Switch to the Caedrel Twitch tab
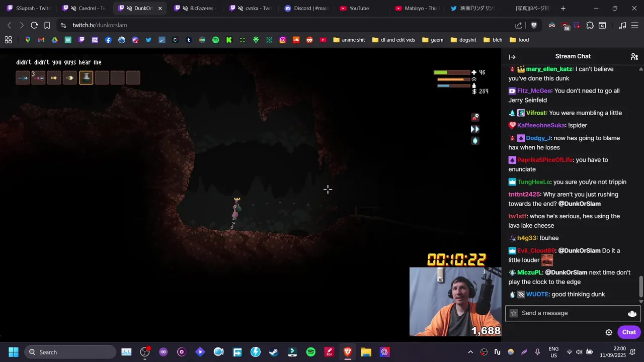Viewport: 644px width, 362px height. tap(85, 9)
